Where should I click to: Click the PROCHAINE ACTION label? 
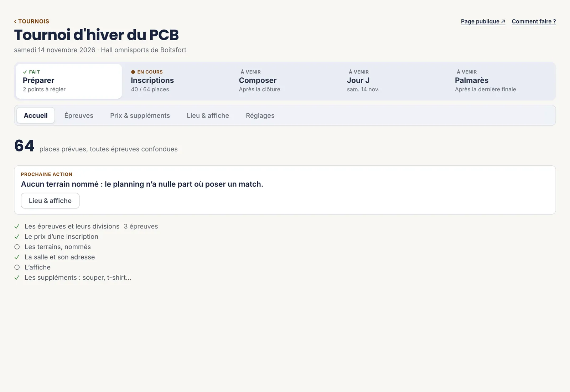click(x=47, y=174)
